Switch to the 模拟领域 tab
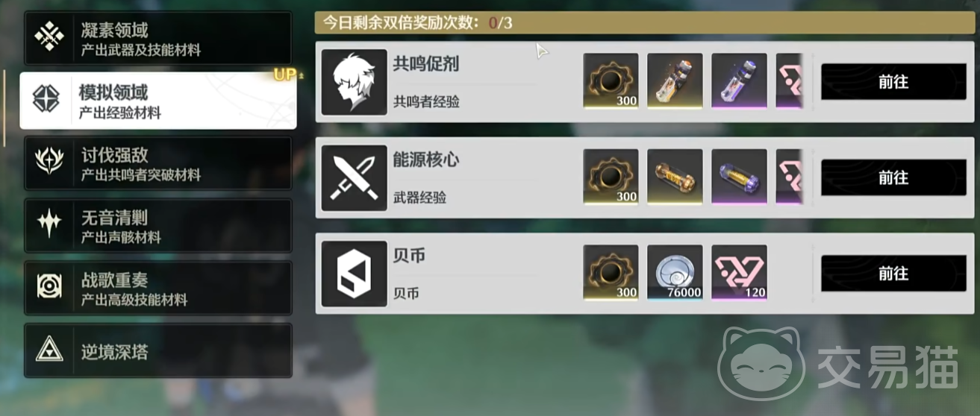The height and width of the screenshot is (416, 980). click(158, 100)
